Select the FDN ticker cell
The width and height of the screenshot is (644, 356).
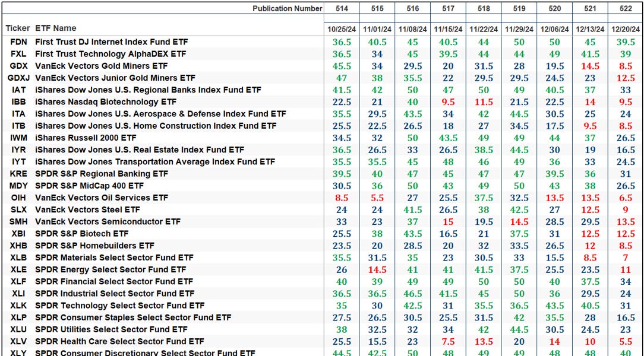(19, 42)
